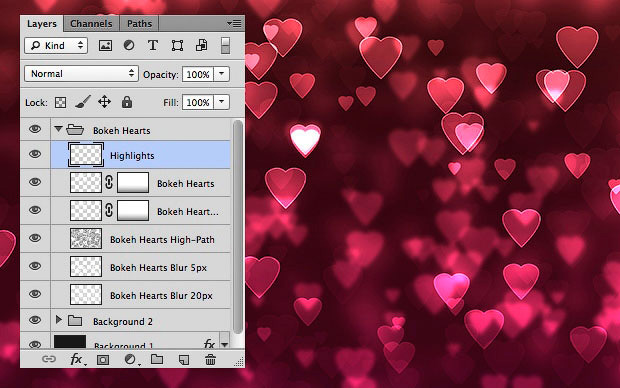Click the Opacity label
620x388 pixels.
pos(161,75)
